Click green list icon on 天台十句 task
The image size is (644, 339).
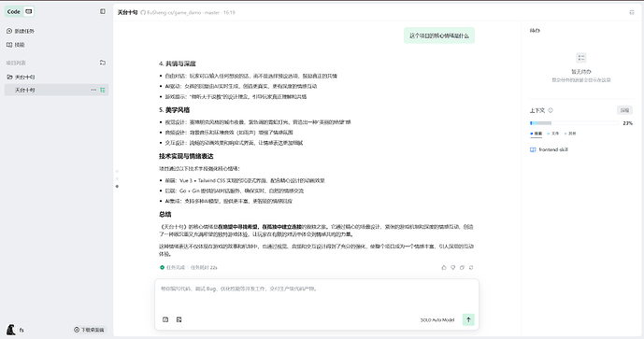(x=103, y=90)
